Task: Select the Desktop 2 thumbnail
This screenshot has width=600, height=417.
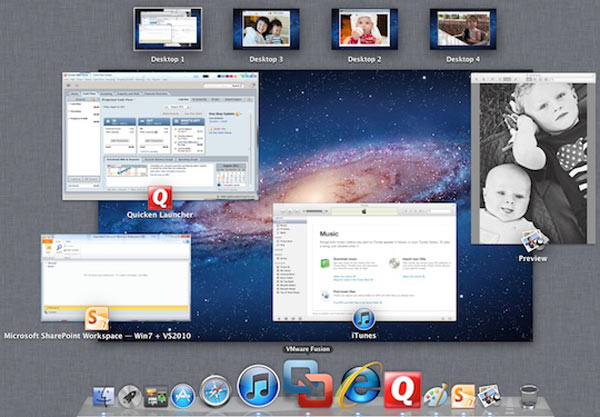Action: (365, 29)
